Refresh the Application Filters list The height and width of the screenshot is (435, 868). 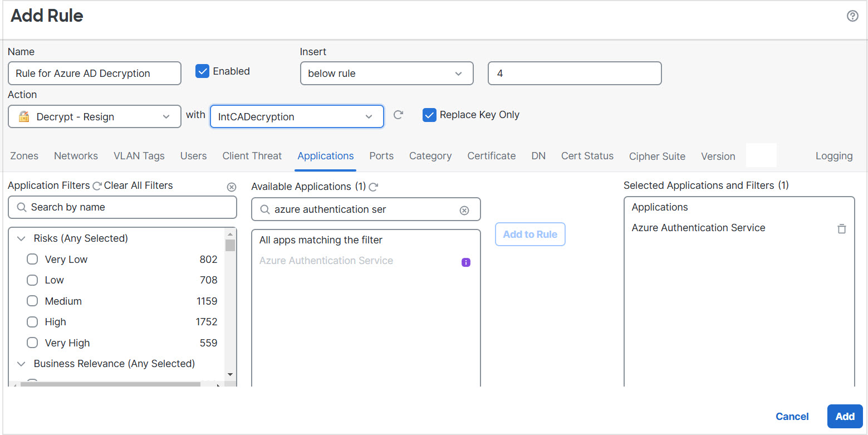point(97,186)
